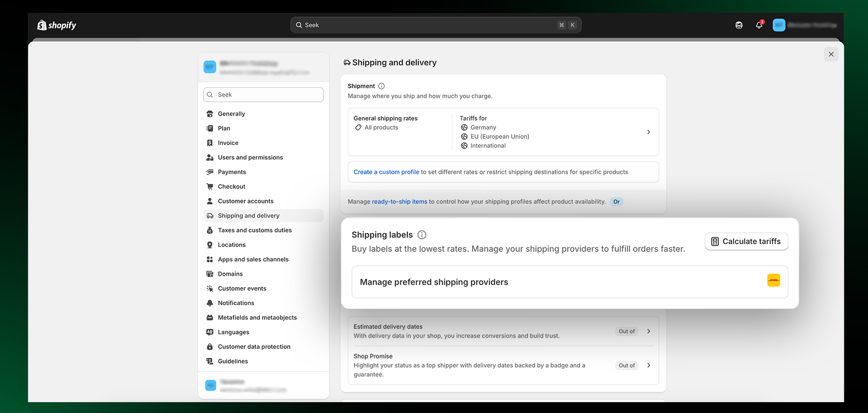
Task: Click the Languages icon in sidebar
Action: point(210,332)
